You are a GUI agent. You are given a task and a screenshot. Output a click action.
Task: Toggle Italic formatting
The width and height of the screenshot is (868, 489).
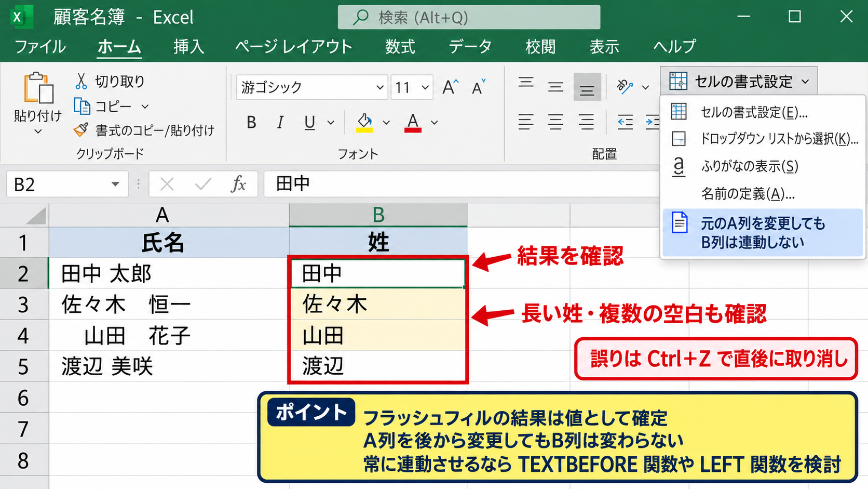(x=280, y=123)
